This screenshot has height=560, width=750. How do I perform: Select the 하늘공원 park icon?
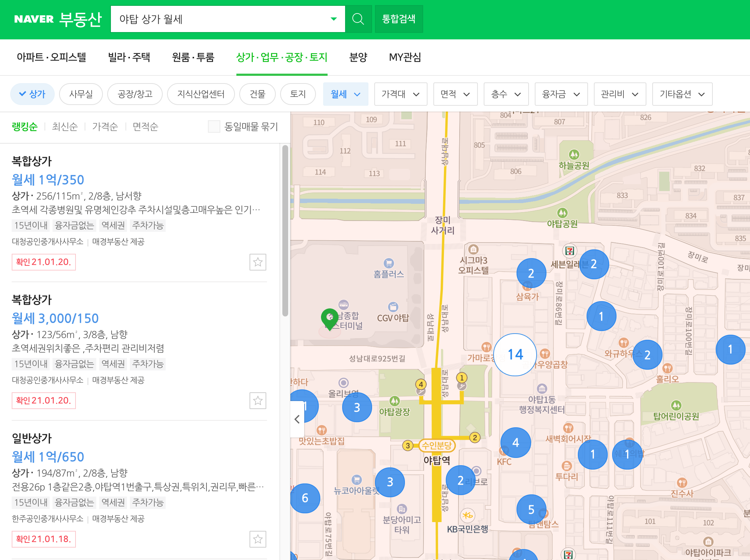point(574,155)
